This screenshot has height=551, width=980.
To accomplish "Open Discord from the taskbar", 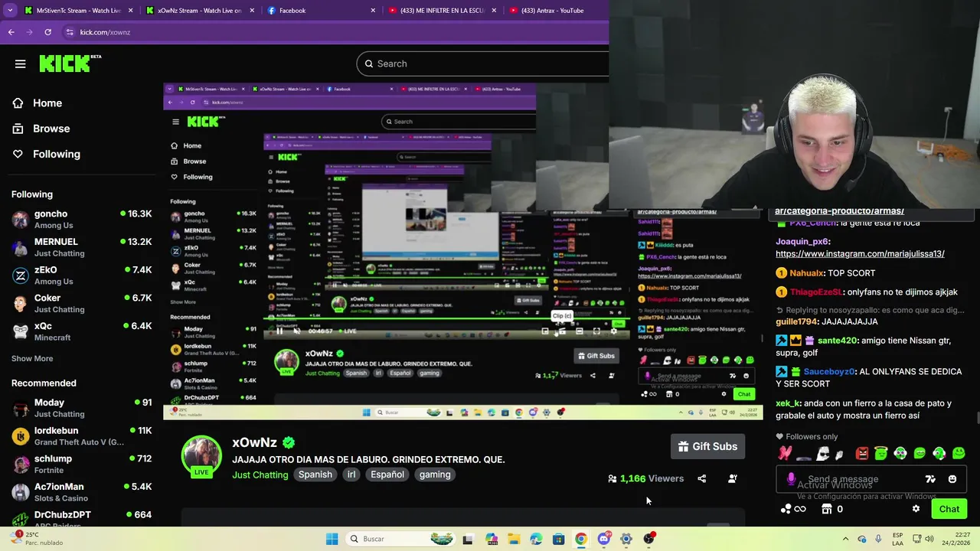I will click(604, 539).
